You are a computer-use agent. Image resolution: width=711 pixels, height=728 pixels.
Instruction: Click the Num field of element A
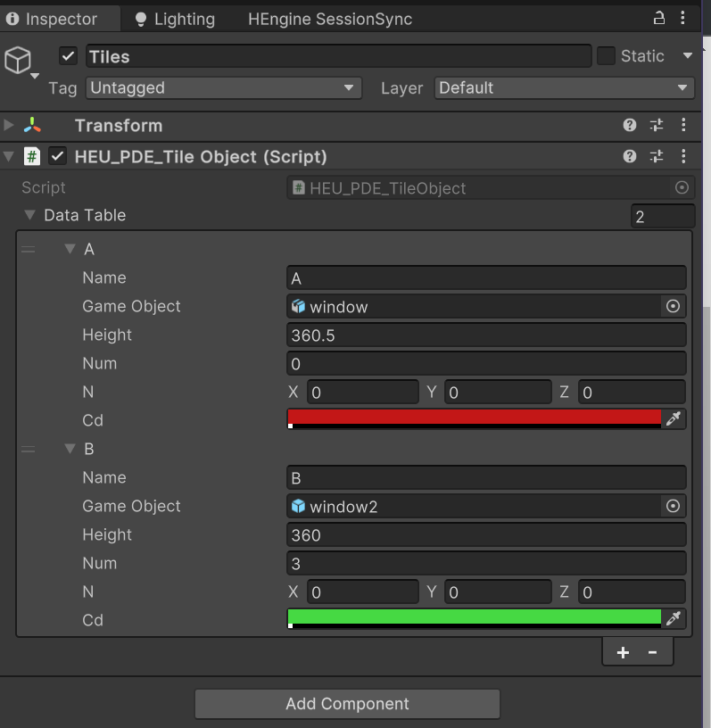[x=486, y=363]
